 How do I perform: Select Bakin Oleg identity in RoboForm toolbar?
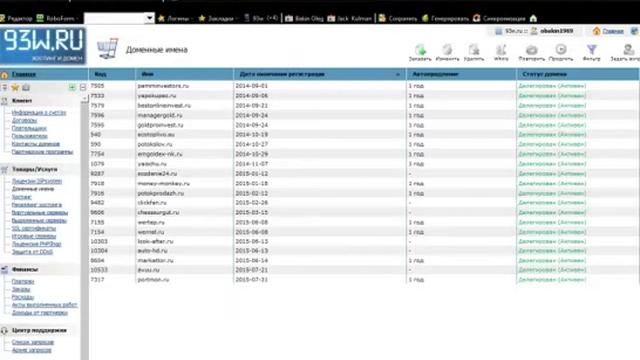click(x=304, y=18)
